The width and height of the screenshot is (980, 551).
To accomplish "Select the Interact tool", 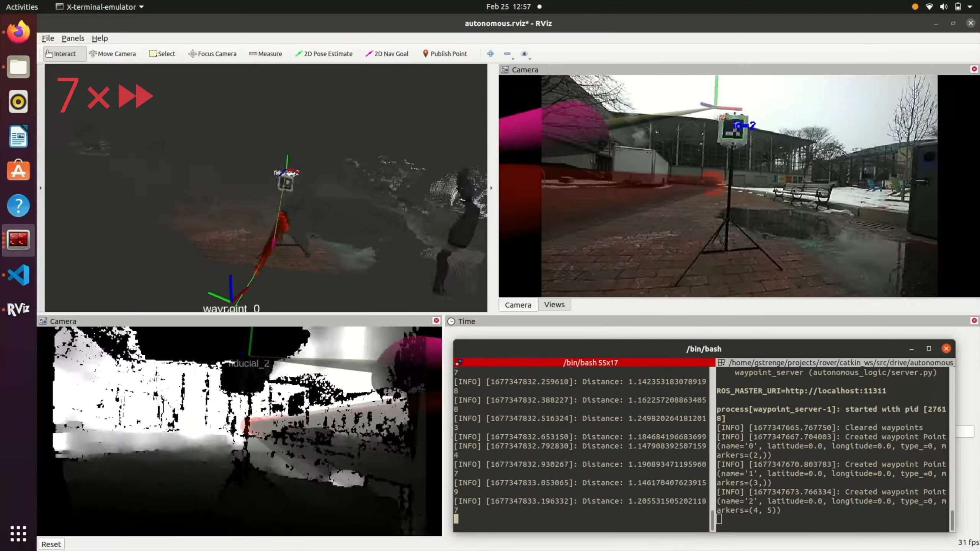I will coord(60,54).
